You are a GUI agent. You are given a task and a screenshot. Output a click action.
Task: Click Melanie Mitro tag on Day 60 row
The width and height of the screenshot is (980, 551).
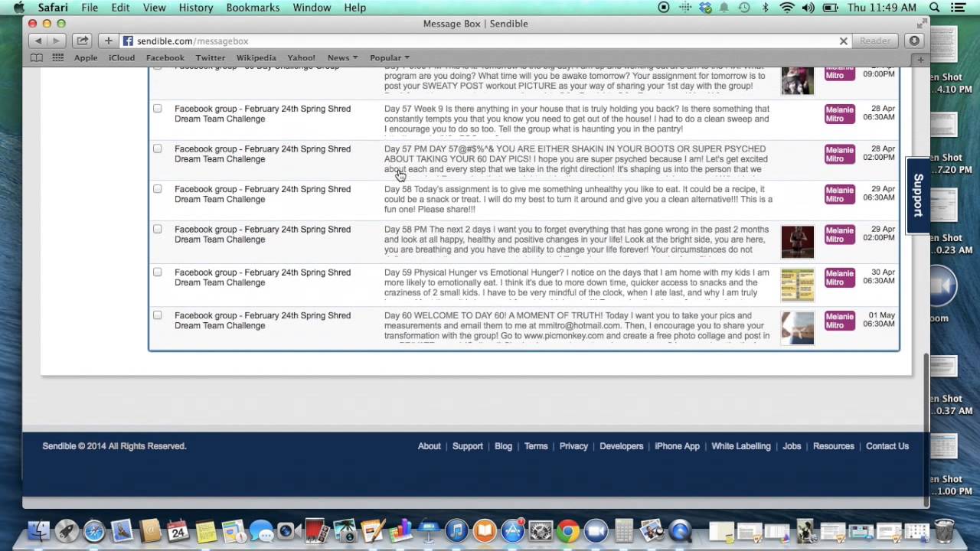[839, 321]
